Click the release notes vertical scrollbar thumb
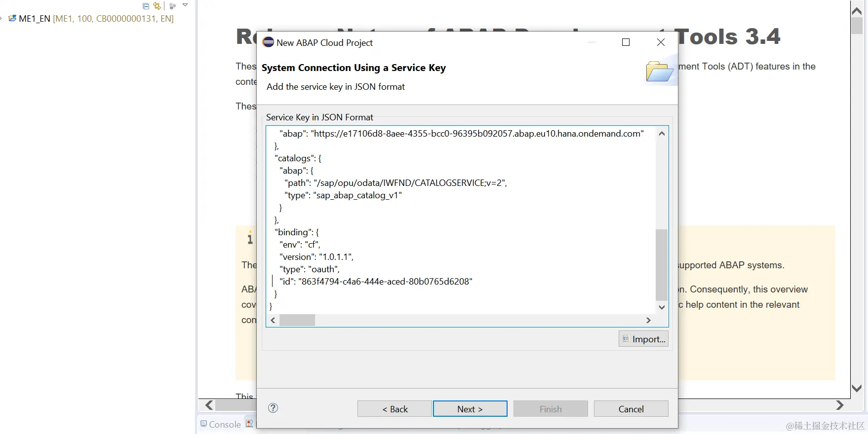This screenshot has width=868, height=434. click(x=857, y=26)
